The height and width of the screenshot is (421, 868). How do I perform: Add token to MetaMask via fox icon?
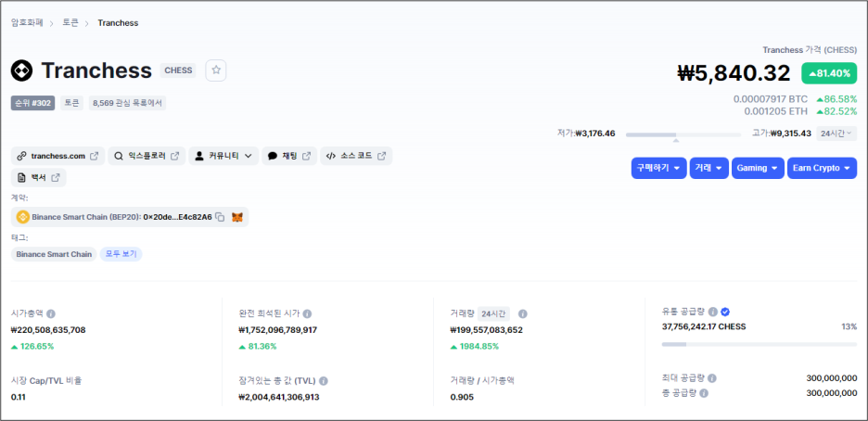point(236,217)
